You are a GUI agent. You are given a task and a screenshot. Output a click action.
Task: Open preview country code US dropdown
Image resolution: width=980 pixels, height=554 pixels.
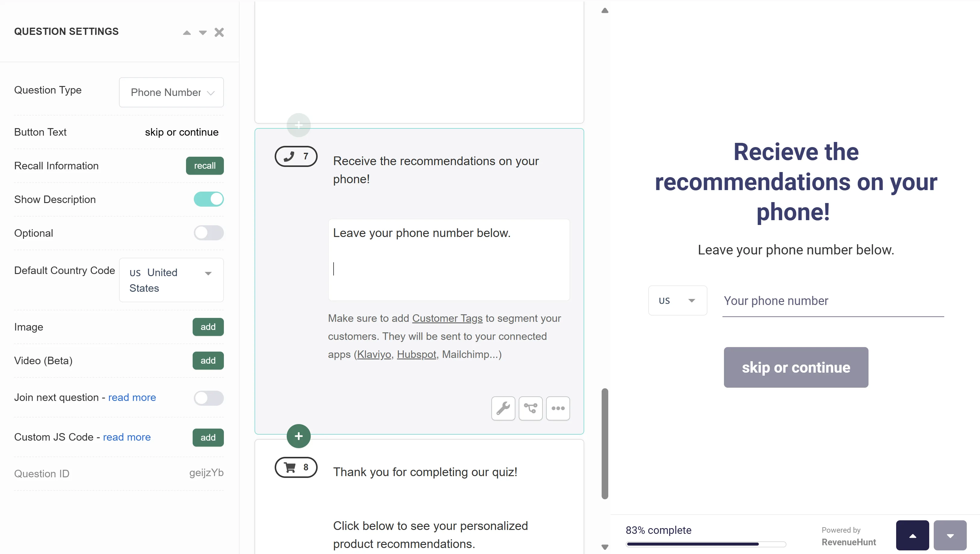(678, 300)
